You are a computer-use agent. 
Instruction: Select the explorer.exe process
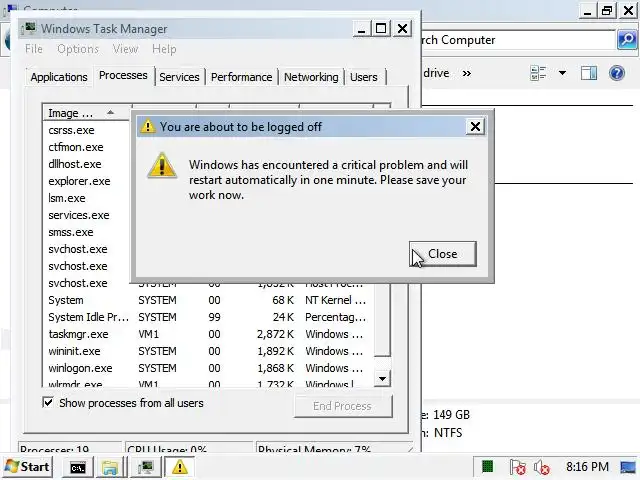(79, 181)
